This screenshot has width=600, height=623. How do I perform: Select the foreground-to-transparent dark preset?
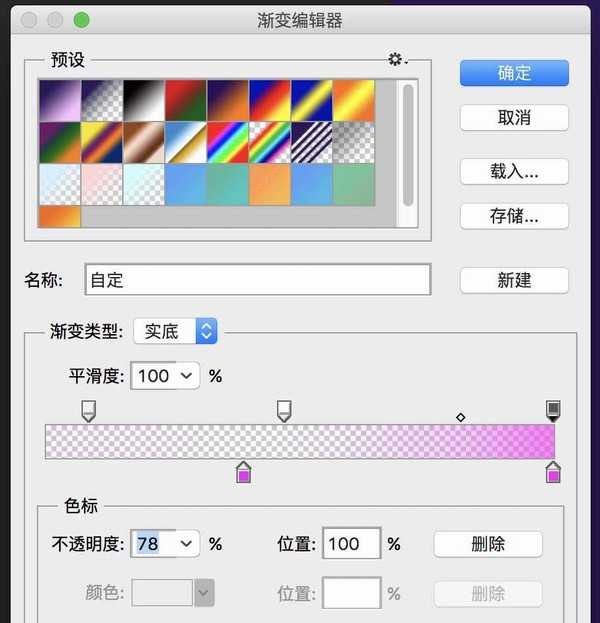click(x=102, y=101)
